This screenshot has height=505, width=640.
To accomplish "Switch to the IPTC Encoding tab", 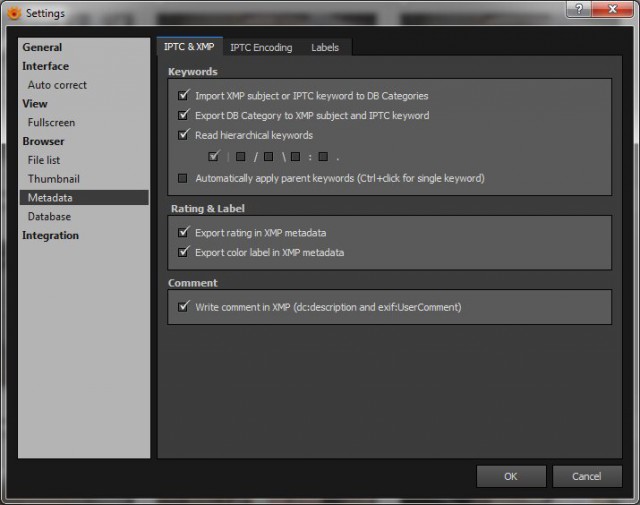I will [x=261, y=47].
